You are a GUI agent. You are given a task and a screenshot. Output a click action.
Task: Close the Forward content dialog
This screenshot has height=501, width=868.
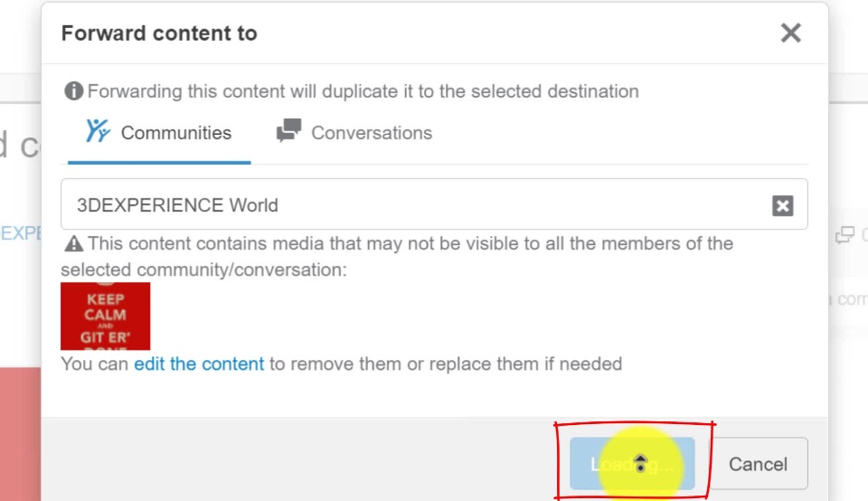(790, 33)
